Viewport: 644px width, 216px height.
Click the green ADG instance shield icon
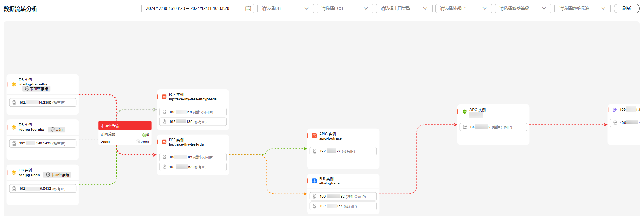click(x=464, y=112)
